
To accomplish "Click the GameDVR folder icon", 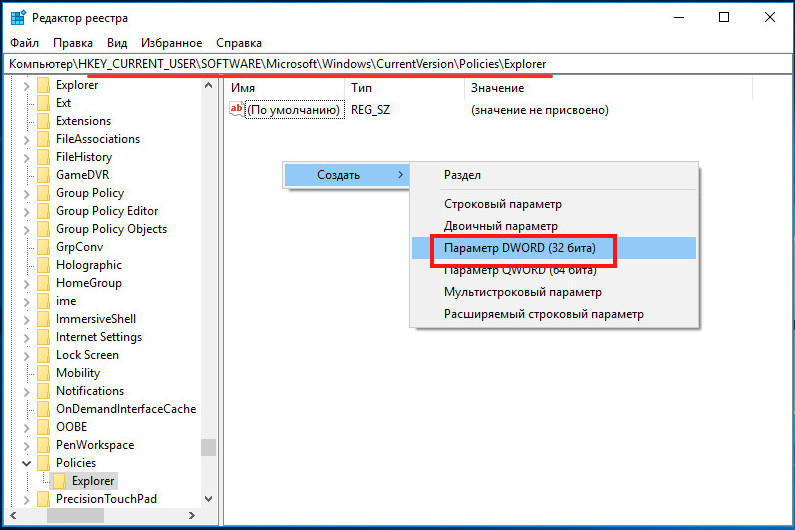I will pos(44,175).
